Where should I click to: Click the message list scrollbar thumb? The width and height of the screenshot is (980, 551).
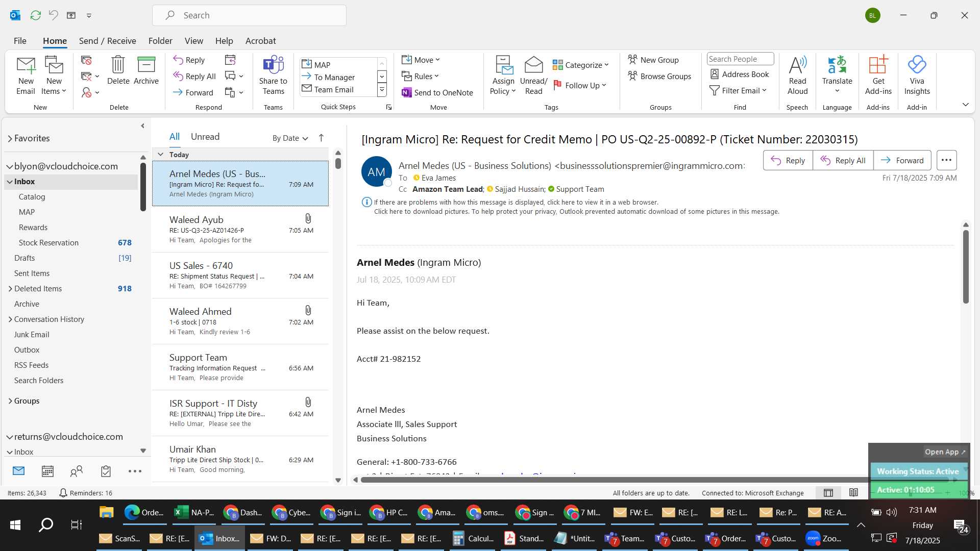338,163
